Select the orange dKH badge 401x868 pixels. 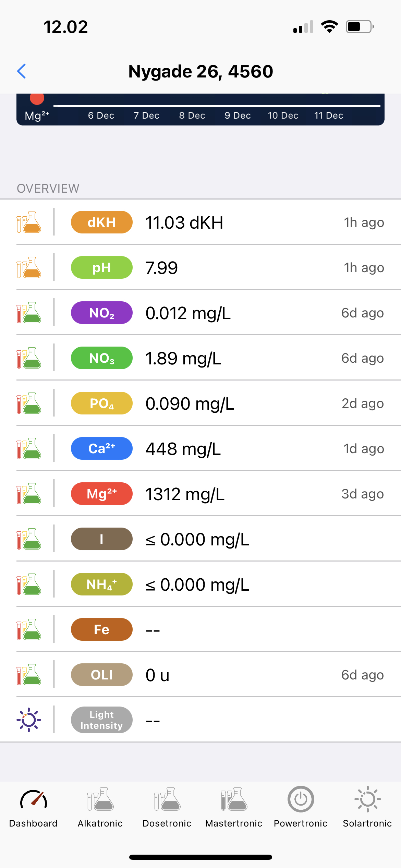coord(102,222)
